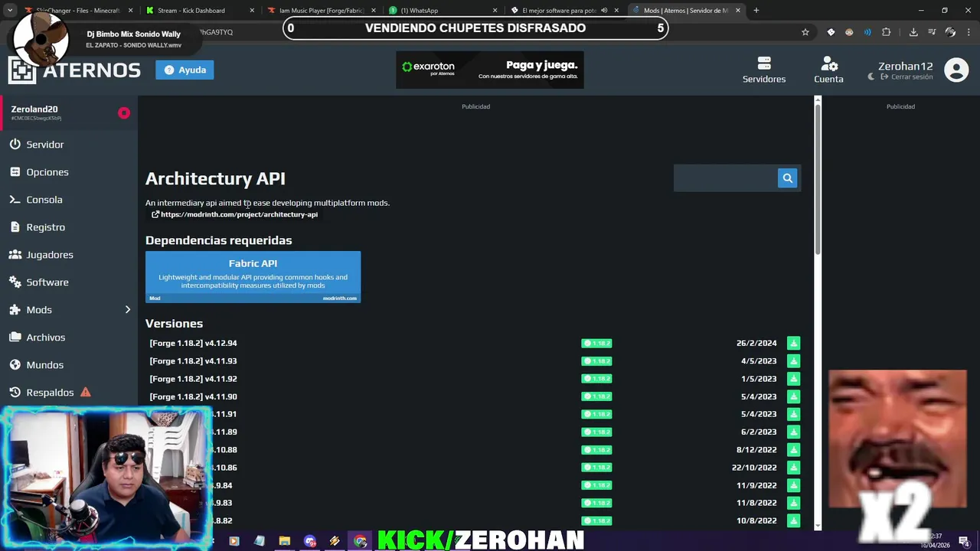Viewport: 980px width, 551px height.
Task: Download Forge 1.18.2 v4.11.90 version
Action: tap(793, 396)
